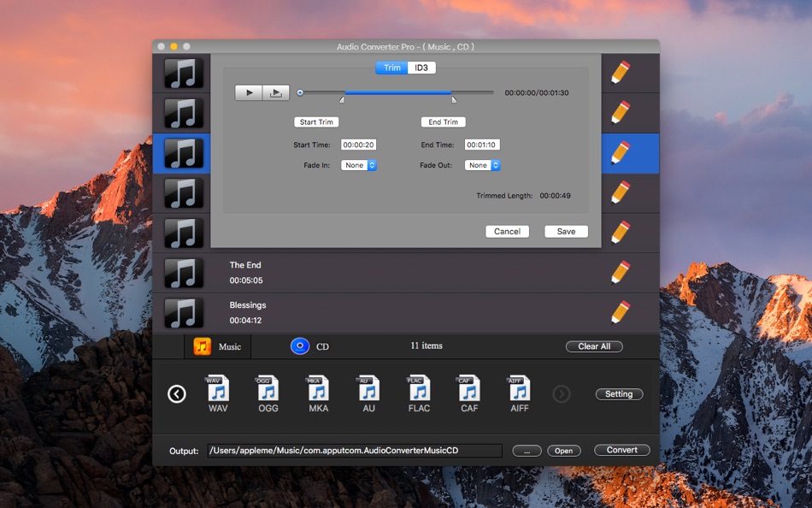Click the right trim handle on the timeline
The width and height of the screenshot is (812, 508).
[454, 100]
